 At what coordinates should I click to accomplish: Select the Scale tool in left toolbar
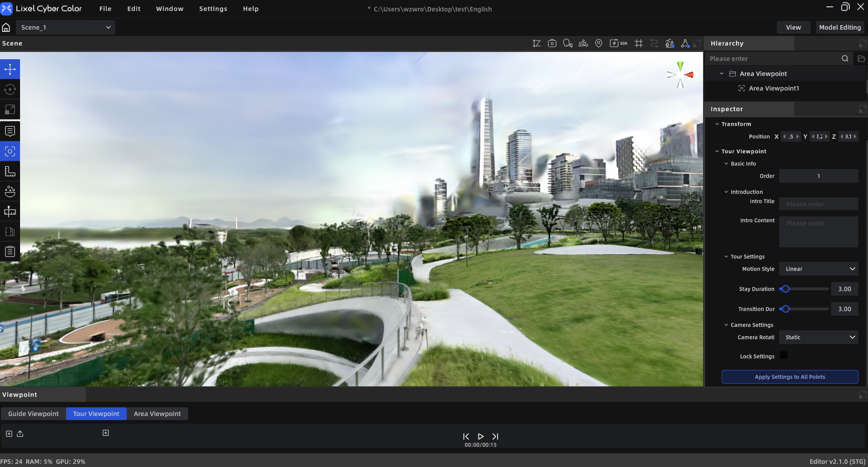point(10,109)
